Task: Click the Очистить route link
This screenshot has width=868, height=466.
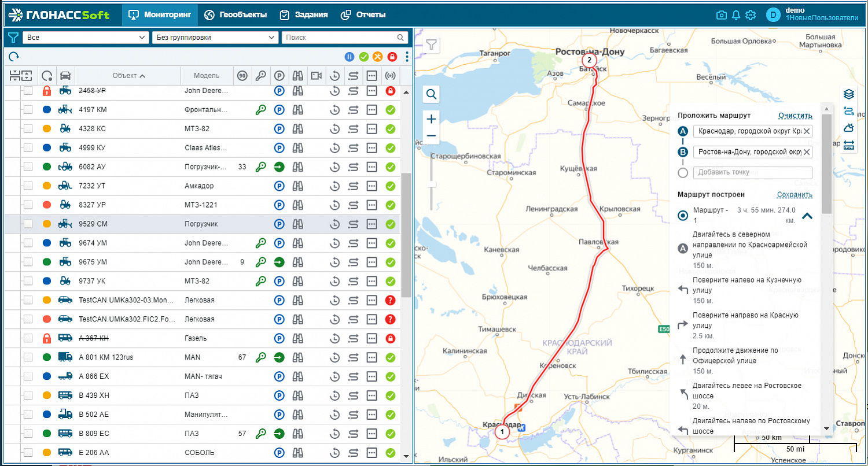Action: point(795,116)
